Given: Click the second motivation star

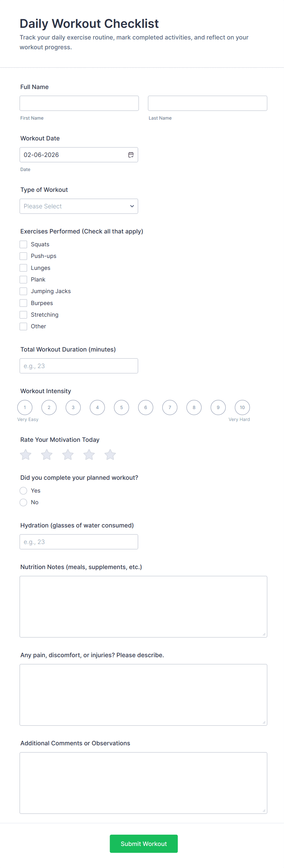Looking at the screenshot, I should coord(47,455).
